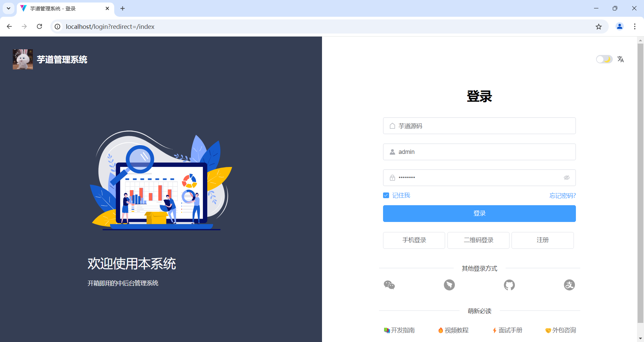Viewport: 644px width, 342px height.
Task: Click the browser profile avatar icon
Action: click(620, 26)
